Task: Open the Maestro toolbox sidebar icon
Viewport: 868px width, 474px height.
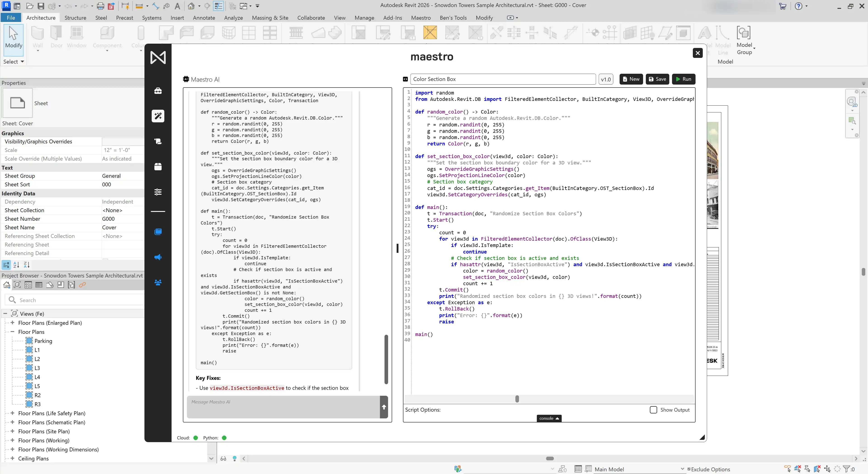Action: click(158, 91)
